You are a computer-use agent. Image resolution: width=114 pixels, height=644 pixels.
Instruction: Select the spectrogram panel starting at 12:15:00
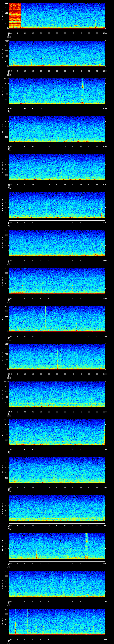(x=57, y=53)
